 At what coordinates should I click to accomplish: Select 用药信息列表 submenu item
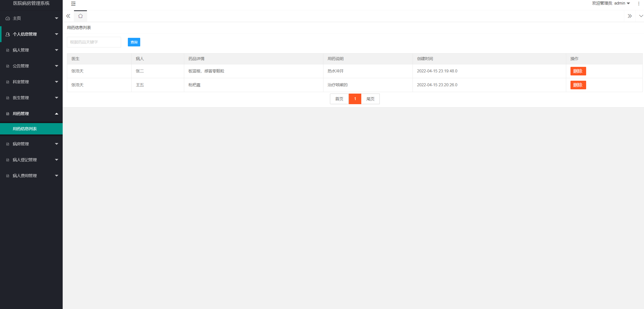(x=25, y=129)
